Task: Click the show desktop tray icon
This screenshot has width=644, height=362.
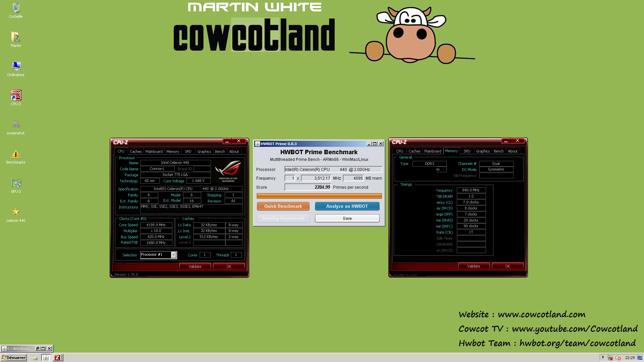Action: 640,358
